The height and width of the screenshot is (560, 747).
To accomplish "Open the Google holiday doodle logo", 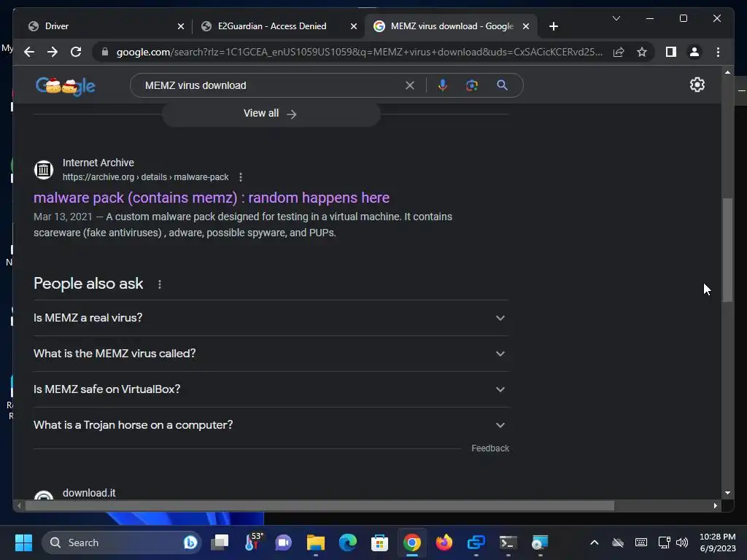I will [x=66, y=86].
